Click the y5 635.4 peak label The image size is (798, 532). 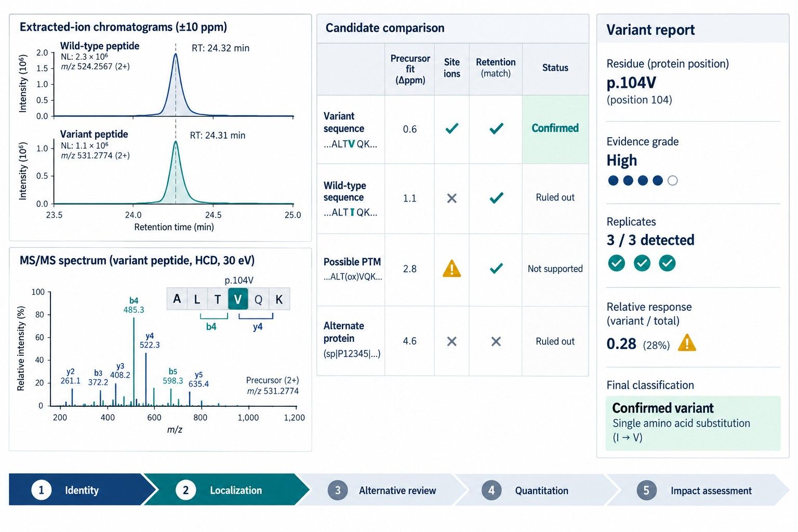click(198, 379)
